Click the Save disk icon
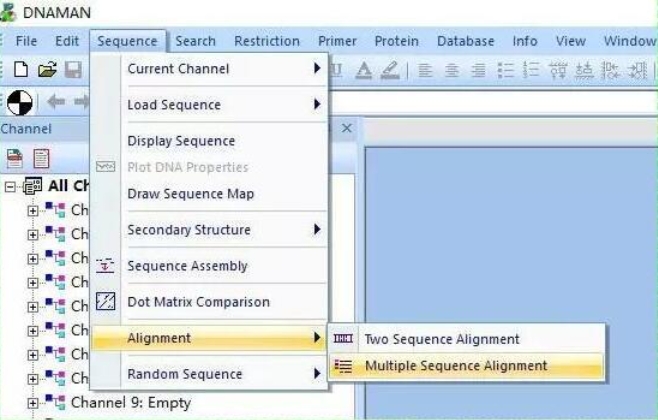 (73, 69)
